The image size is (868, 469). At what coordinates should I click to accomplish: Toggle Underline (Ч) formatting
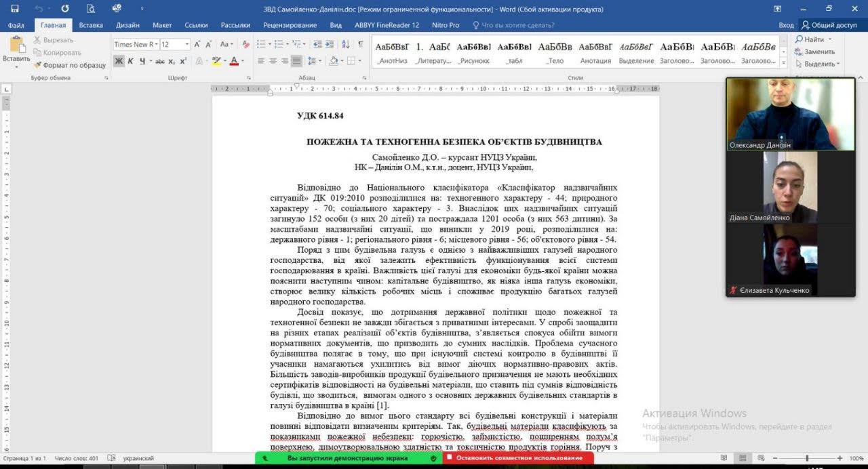(142, 61)
